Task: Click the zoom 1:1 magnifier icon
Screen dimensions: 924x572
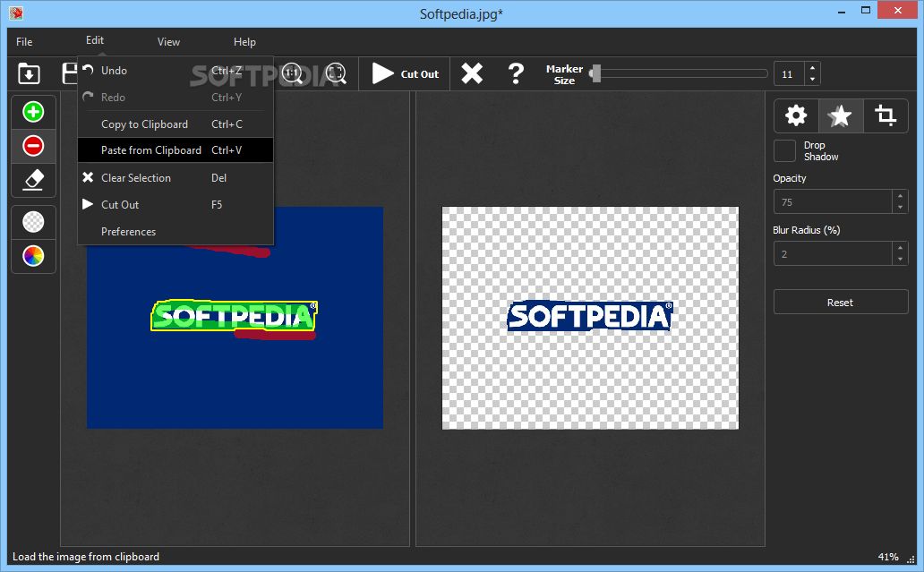Action: tap(292, 73)
